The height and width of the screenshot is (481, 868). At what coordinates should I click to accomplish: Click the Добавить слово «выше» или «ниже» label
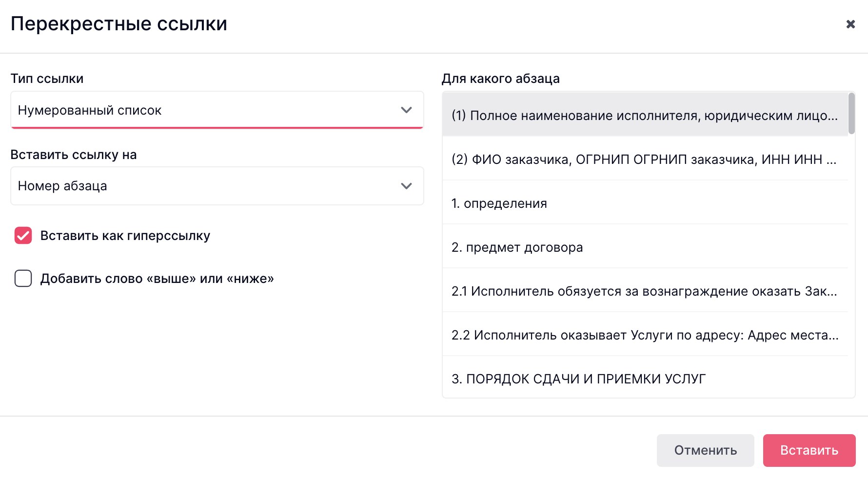(x=157, y=279)
